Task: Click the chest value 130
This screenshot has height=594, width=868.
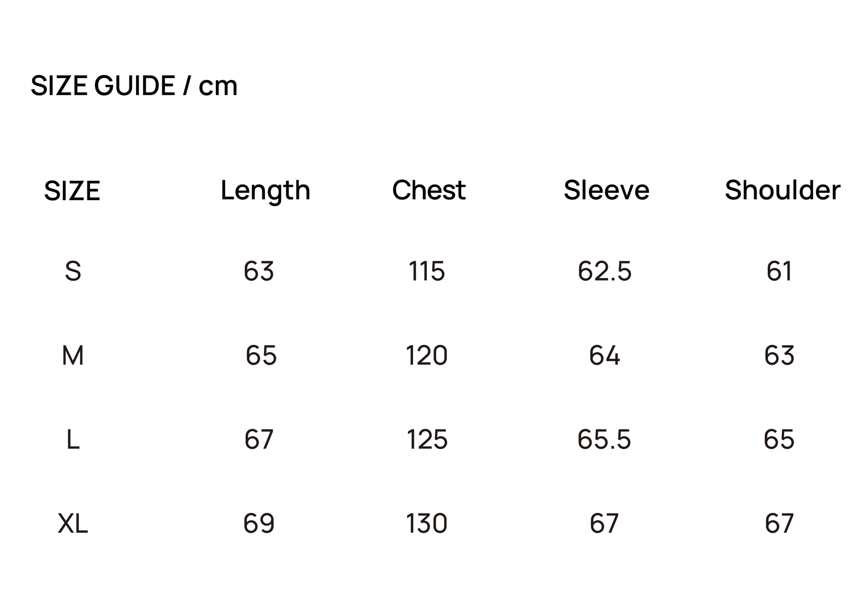Action: click(x=426, y=524)
